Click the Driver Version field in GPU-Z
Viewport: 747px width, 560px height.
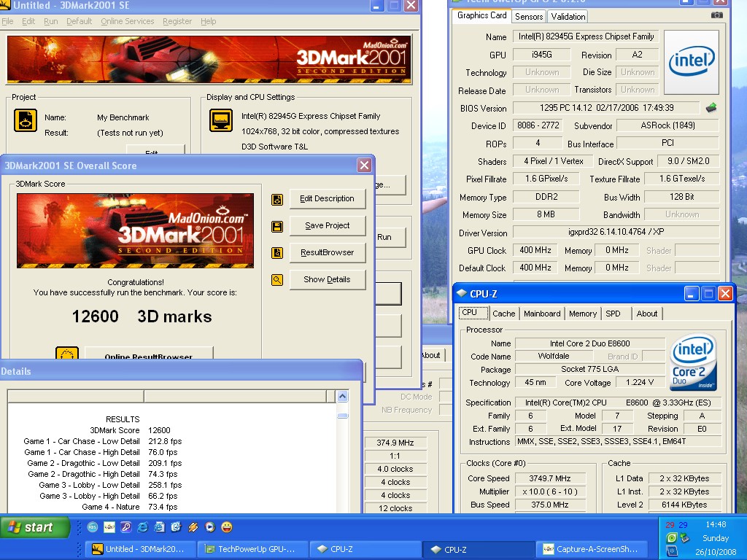[x=616, y=232]
